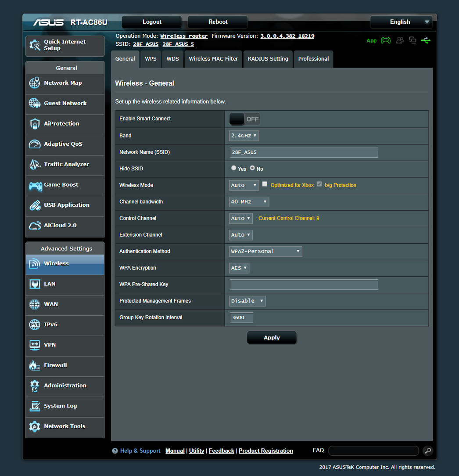
Task: Click in Group Key Rotation Interval field
Action: (241, 318)
